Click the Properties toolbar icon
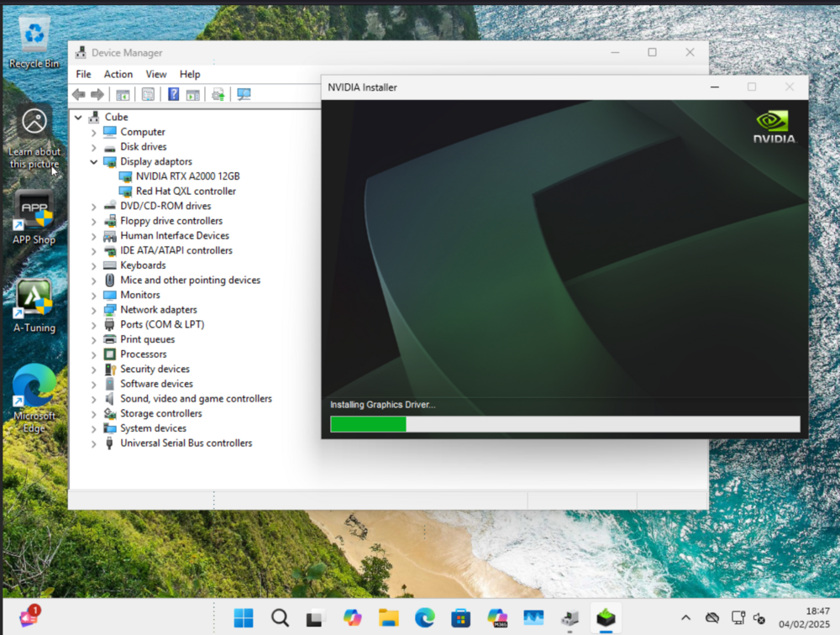The width and height of the screenshot is (840, 635). click(x=148, y=95)
